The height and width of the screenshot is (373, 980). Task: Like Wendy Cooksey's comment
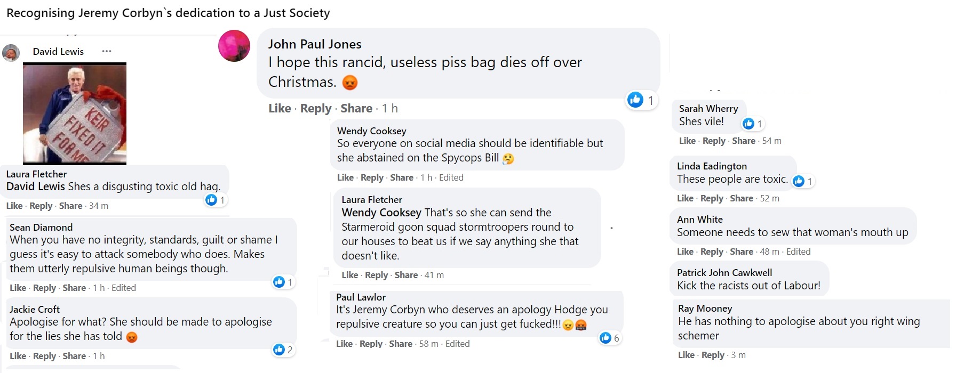(345, 177)
